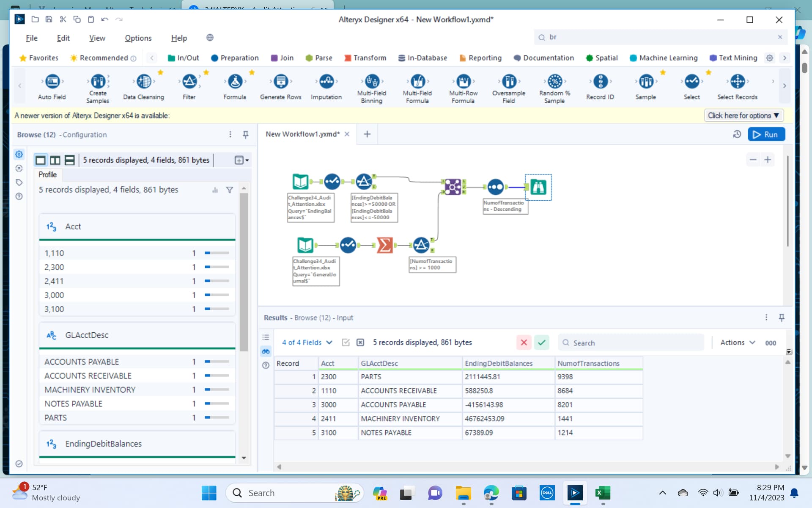Open the Help menu
Image resolution: width=812 pixels, height=508 pixels.
[x=179, y=38]
